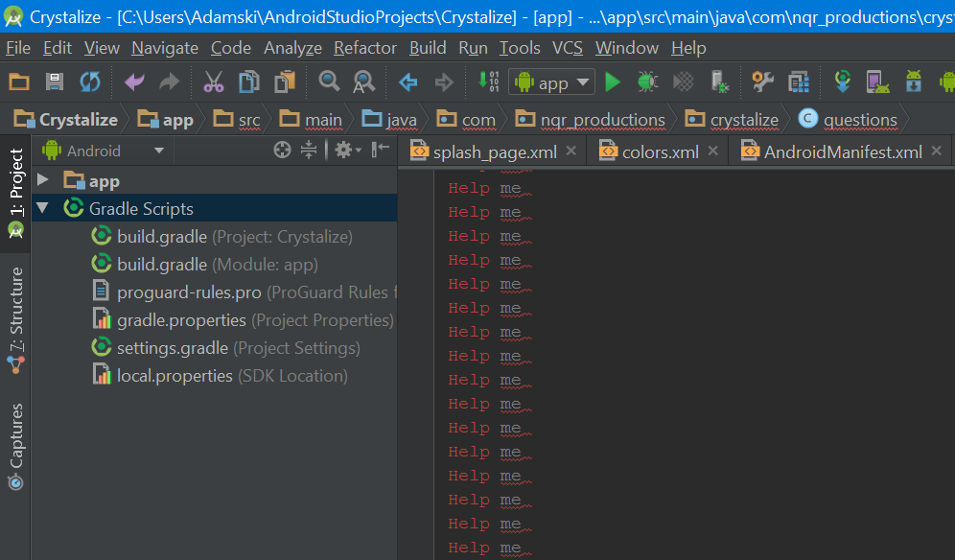The width and height of the screenshot is (955, 560).
Task: Click the Undo arrow icon
Action: pyautogui.click(x=134, y=82)
